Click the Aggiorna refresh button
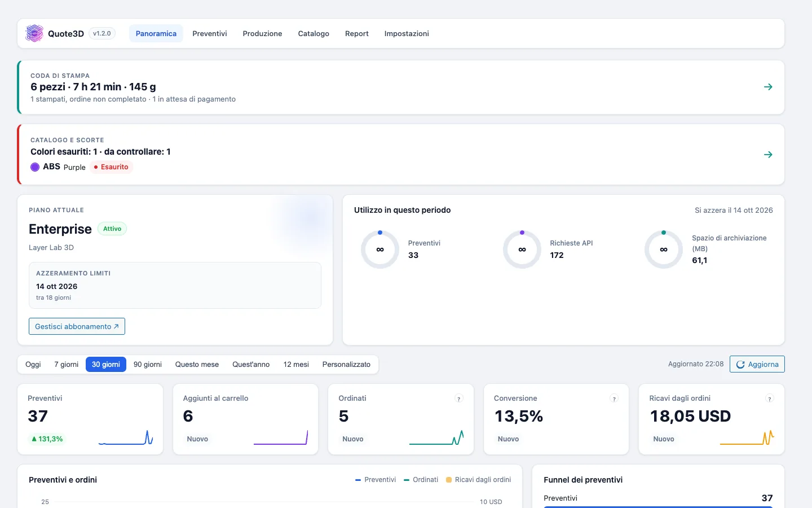 [x=757, y=364]
